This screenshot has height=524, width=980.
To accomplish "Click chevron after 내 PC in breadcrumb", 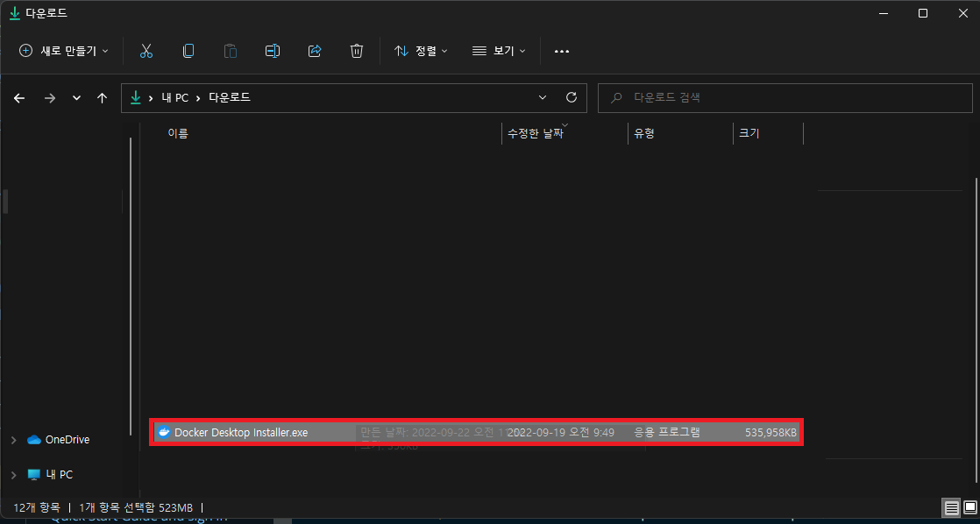I will click(199, 98).
